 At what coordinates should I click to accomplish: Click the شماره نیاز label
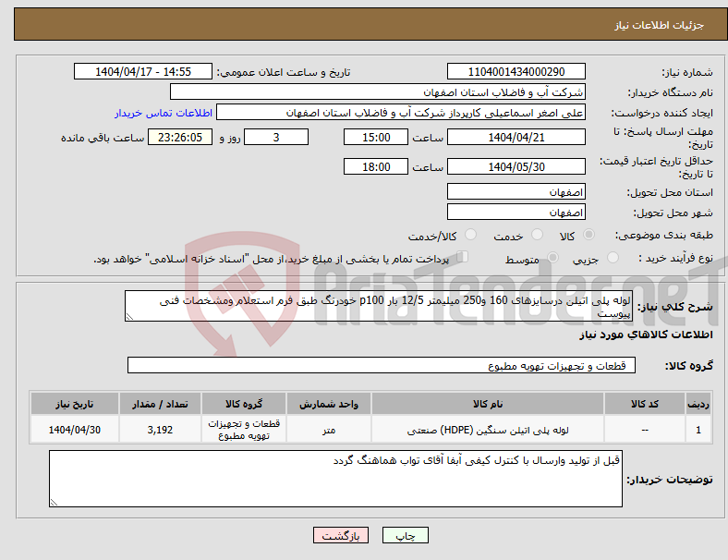point(686,72)
